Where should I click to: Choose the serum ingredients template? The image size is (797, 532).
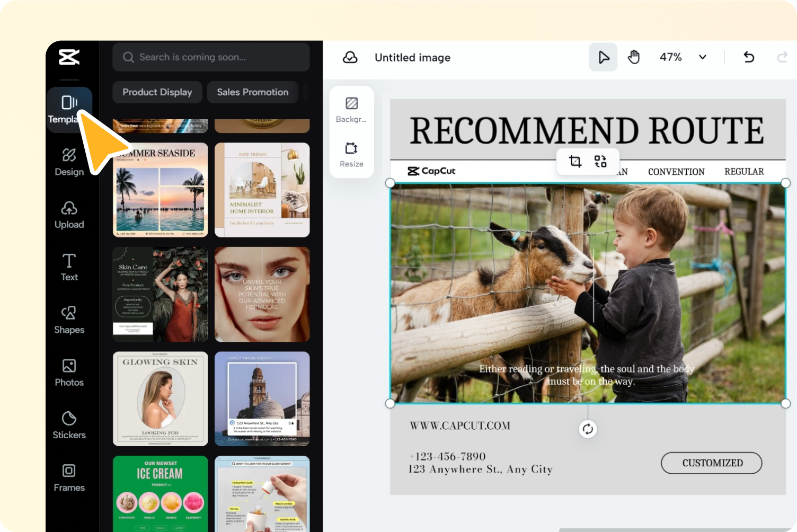262,493
